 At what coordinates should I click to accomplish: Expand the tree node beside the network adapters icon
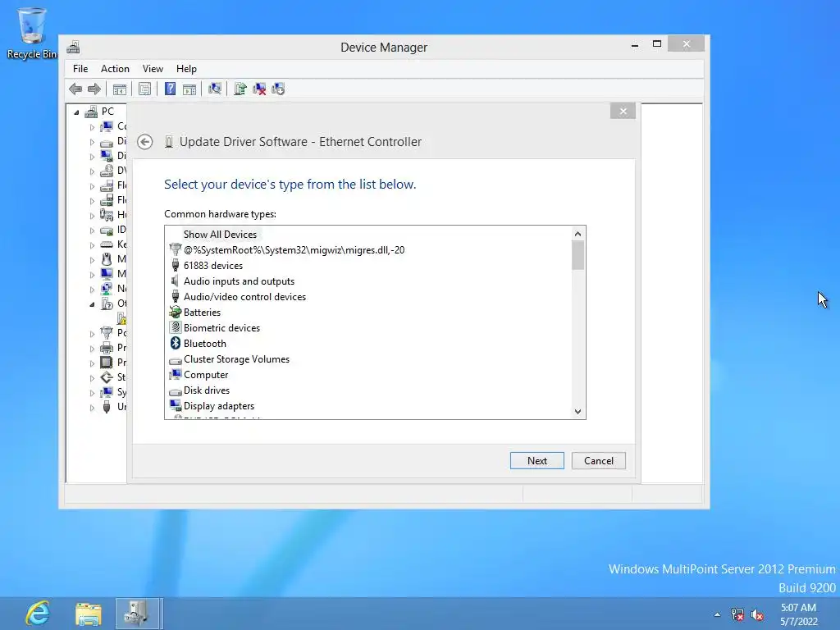pyautogui.click(x=92, y=290)
